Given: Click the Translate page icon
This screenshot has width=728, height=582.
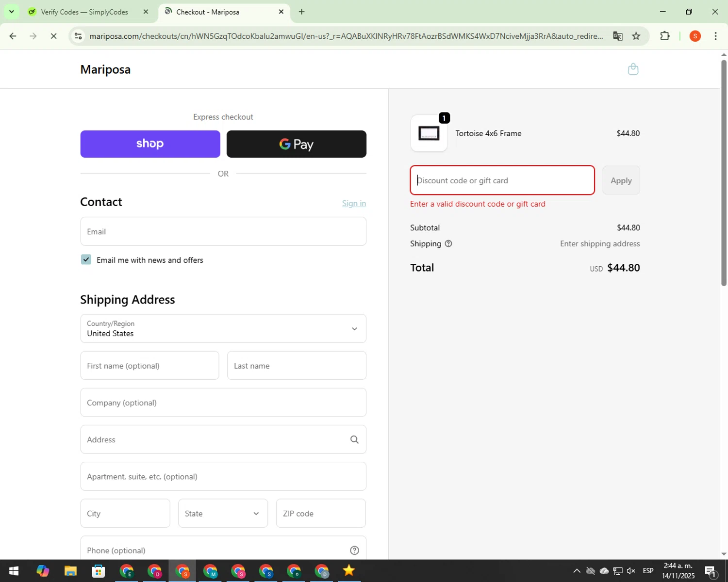Looking at the screenshot, I should pos(617,36).
